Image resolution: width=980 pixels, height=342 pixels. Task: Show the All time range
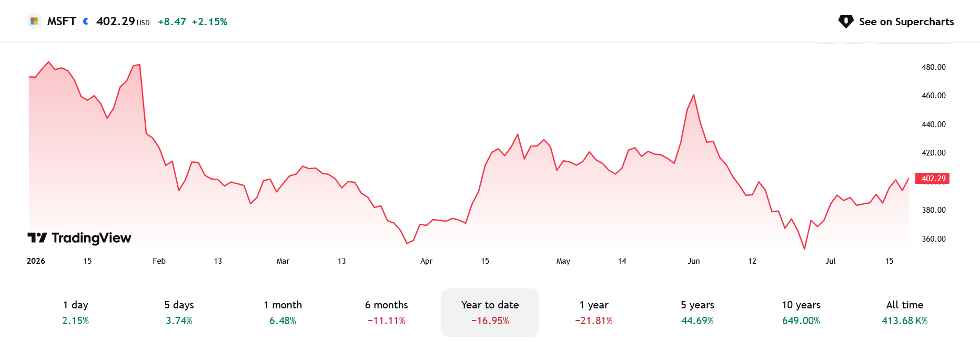pyautogui.click(x=905, y=312)
